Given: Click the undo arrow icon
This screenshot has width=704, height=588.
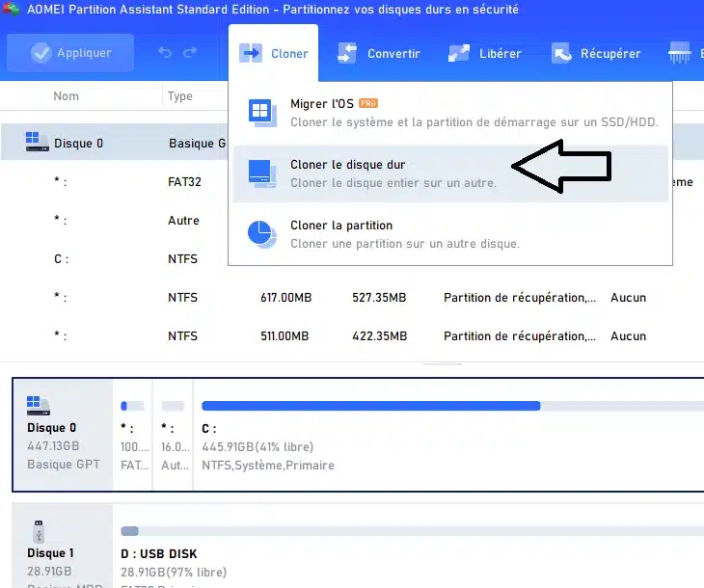Looking at the screenshot, I should tap(165, 52).
